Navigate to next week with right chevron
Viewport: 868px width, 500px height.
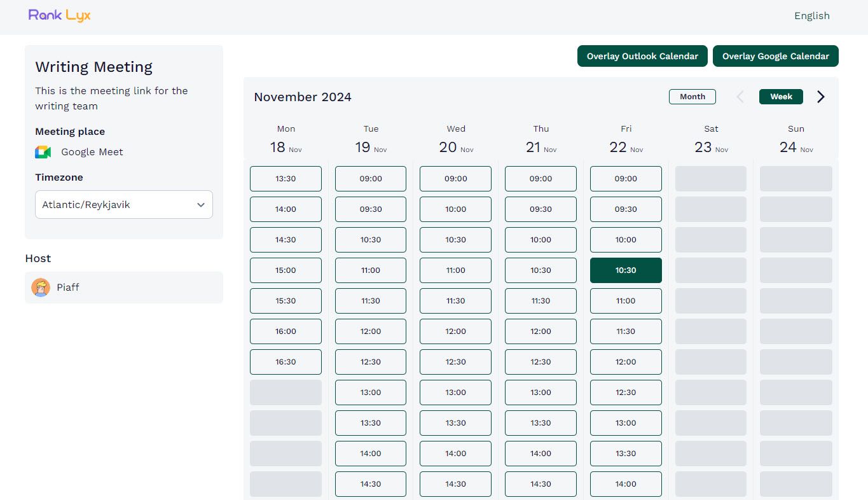(x=820, y=96)
